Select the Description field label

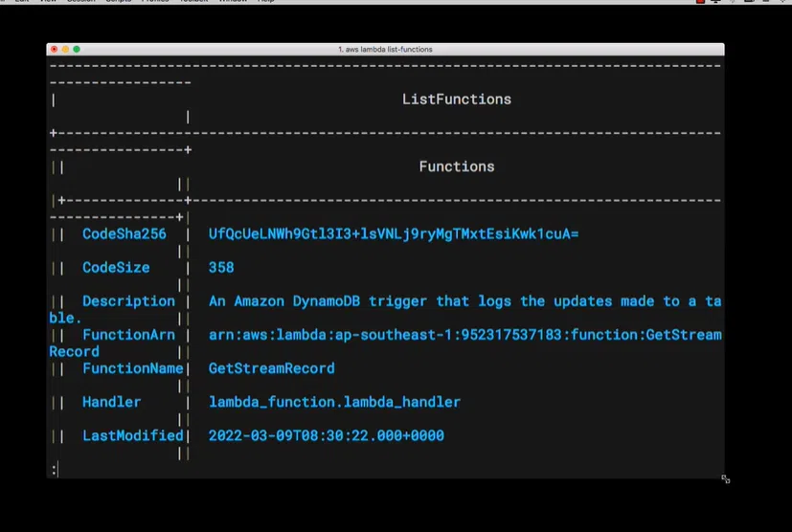click(128, 301)
